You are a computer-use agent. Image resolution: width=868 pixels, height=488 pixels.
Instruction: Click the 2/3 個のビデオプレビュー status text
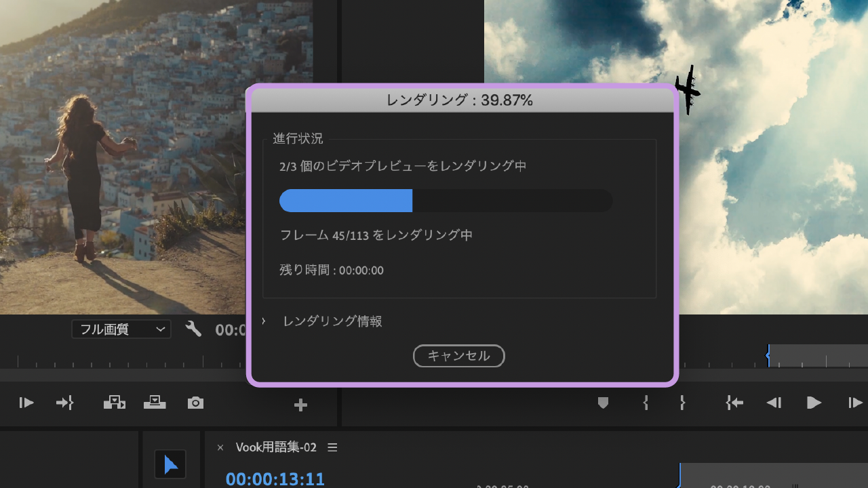point(403,166)
